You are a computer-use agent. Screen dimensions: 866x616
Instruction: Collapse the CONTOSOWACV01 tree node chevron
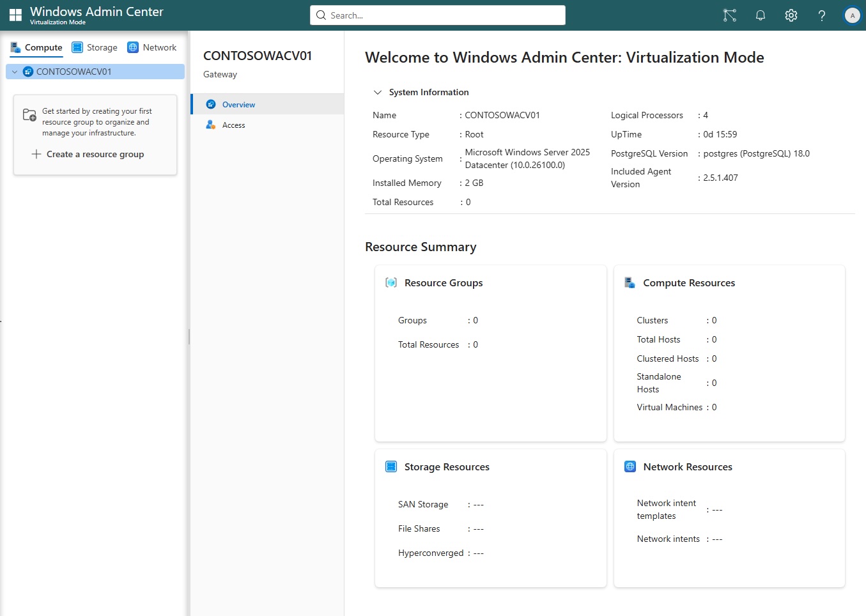pos(15,72)
